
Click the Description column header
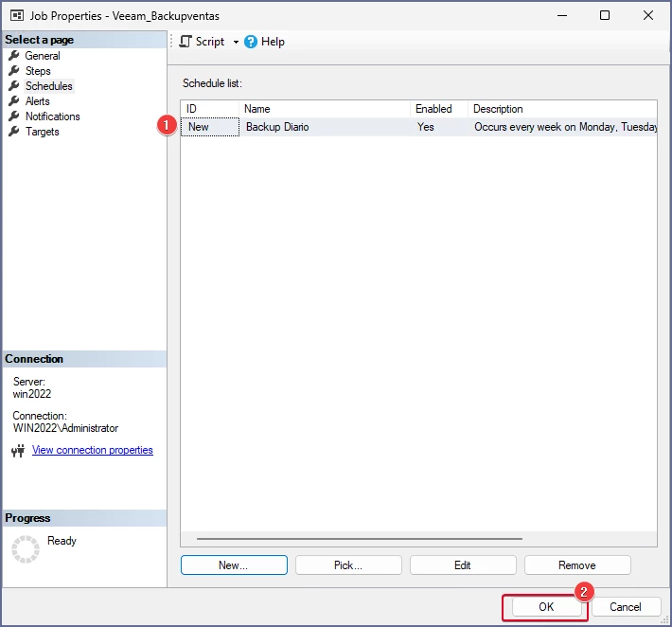pyautogui.click(x=562, y=109)
